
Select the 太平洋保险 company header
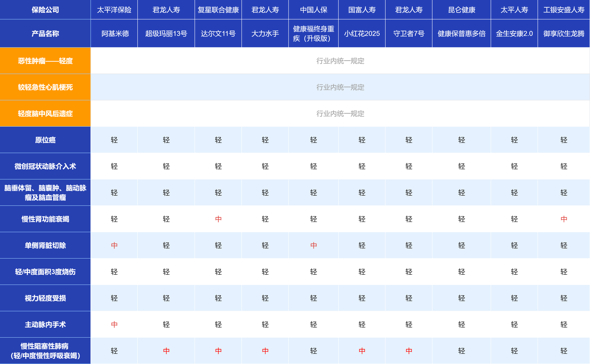[114, 10]
